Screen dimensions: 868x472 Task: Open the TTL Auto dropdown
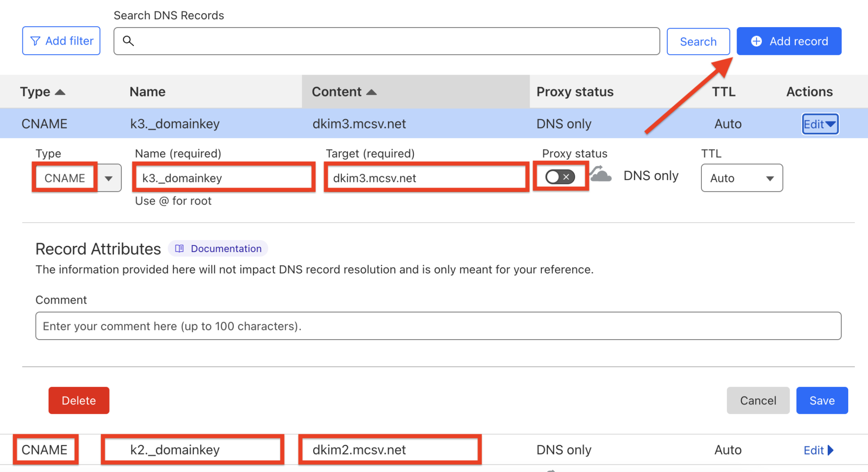coord(741,177)
